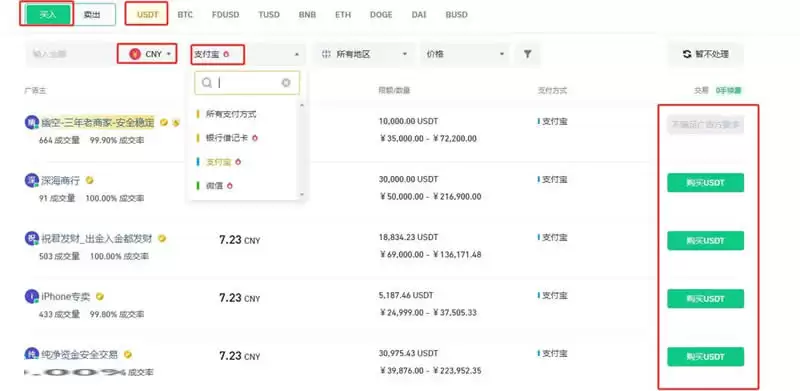800x391 pixels.
Task: Click the refresh arrows icon beside 暂不处理
Action: (687, 54)
